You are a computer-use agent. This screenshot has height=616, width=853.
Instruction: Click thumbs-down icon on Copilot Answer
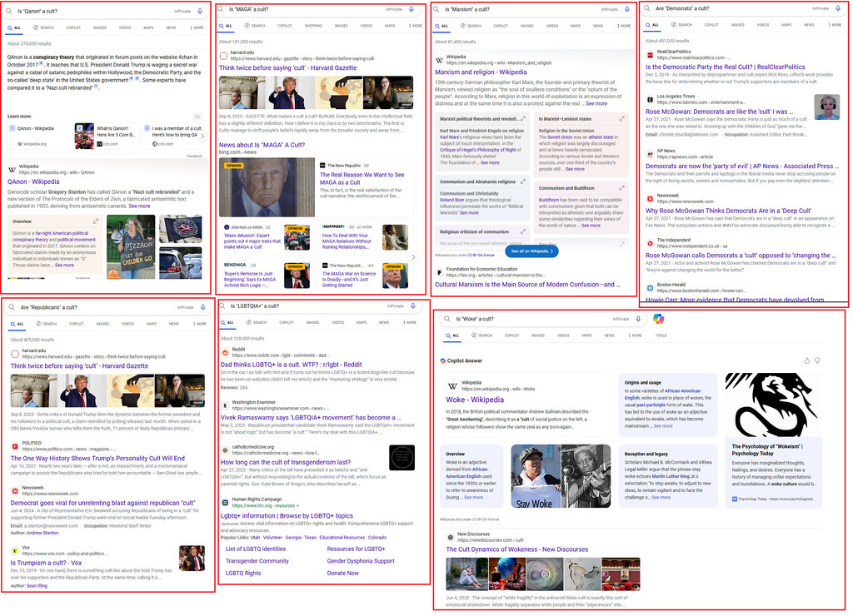click(817, 360)
